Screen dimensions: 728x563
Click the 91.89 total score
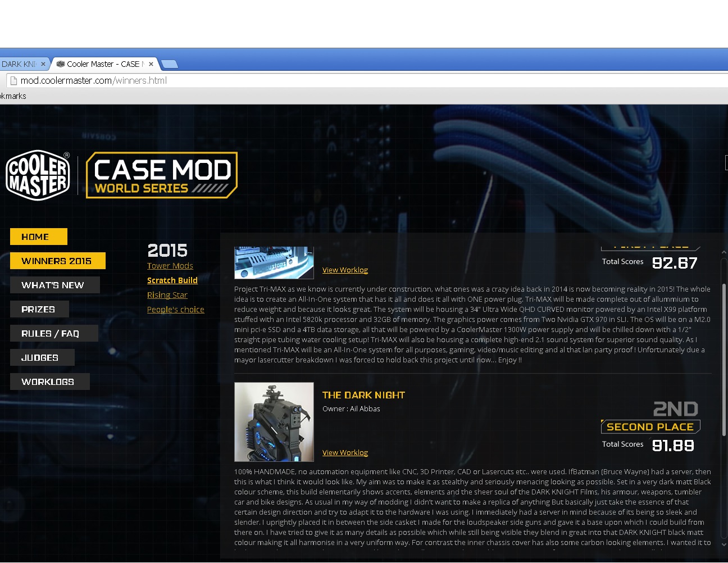click(x=673, y=446)
